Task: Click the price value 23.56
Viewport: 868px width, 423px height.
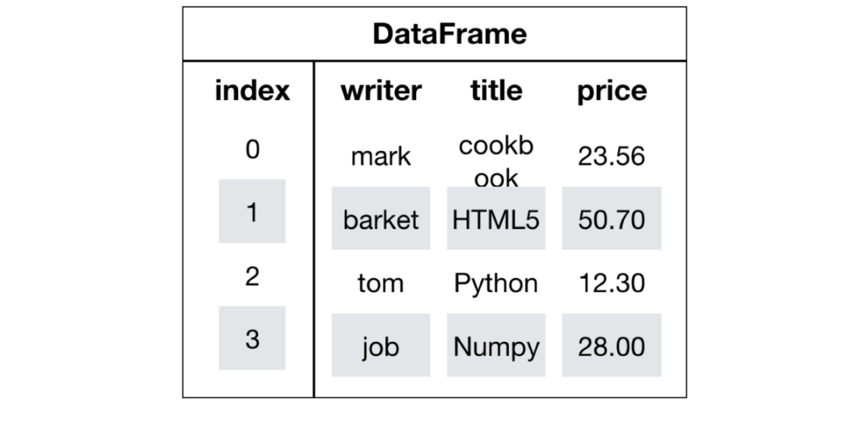Action: [611, 156]
